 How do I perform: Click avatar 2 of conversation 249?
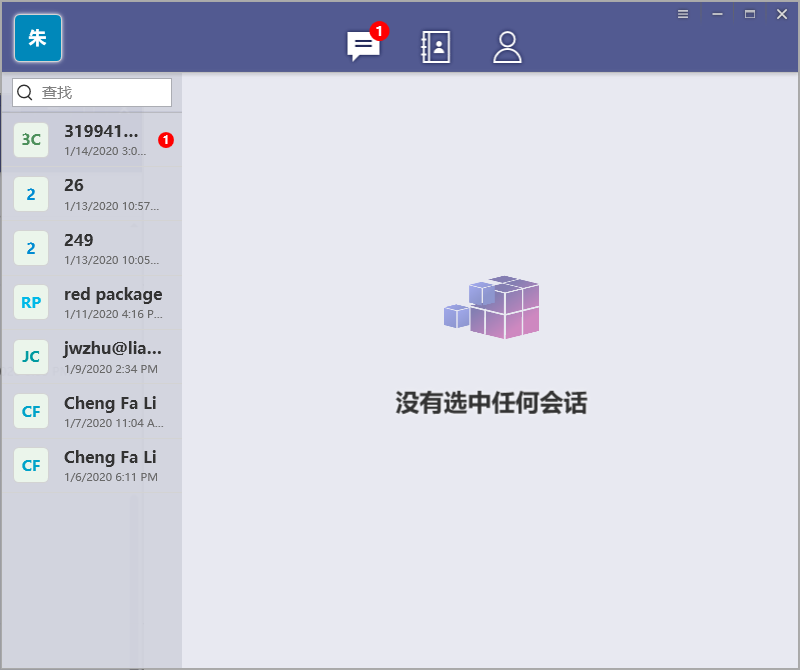(x=31, y=248)
